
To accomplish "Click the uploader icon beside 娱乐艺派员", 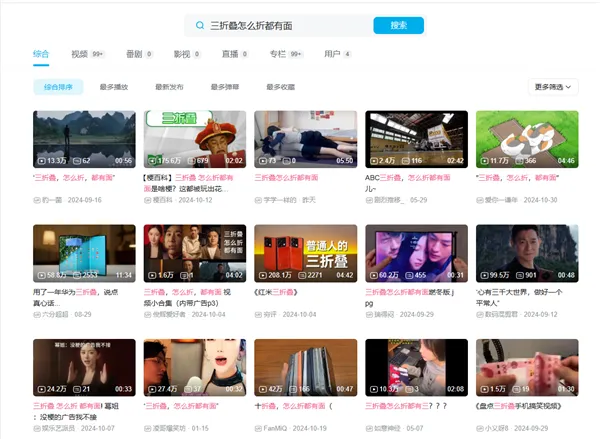I will tap(37, 427).
